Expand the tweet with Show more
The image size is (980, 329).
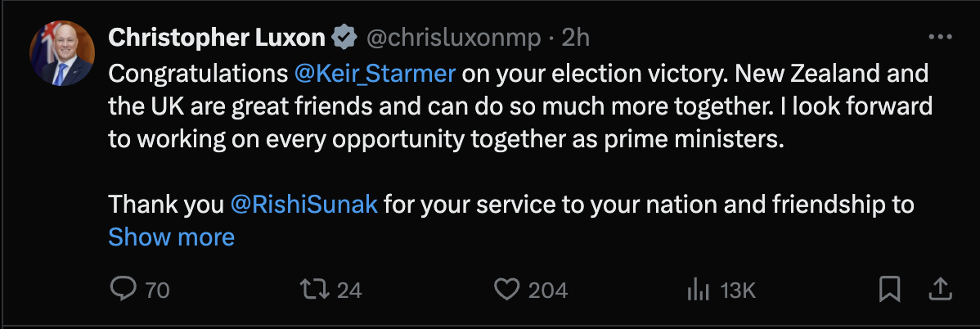[171, 237]
